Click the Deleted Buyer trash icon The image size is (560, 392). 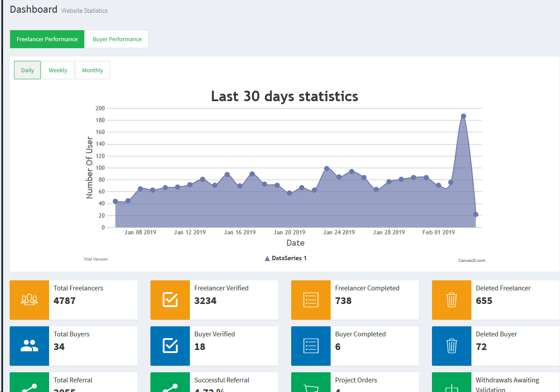click(452, 346)
